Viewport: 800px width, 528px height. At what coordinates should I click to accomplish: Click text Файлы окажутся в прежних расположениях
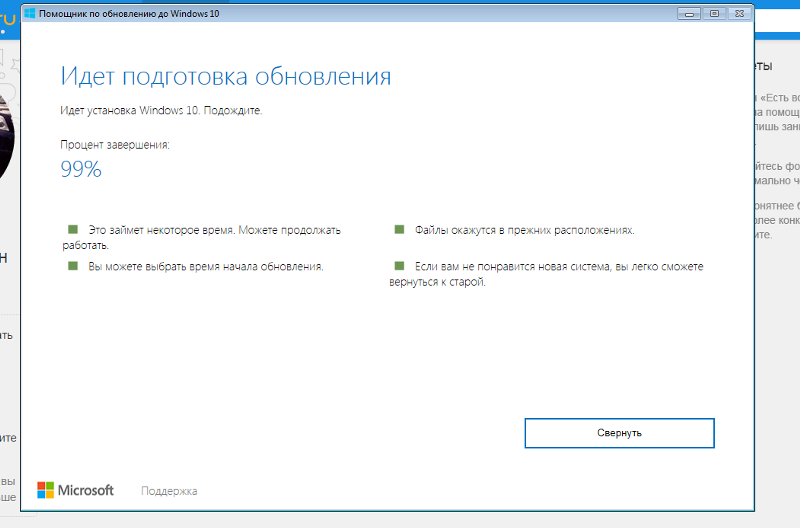[x=524, y=230]
